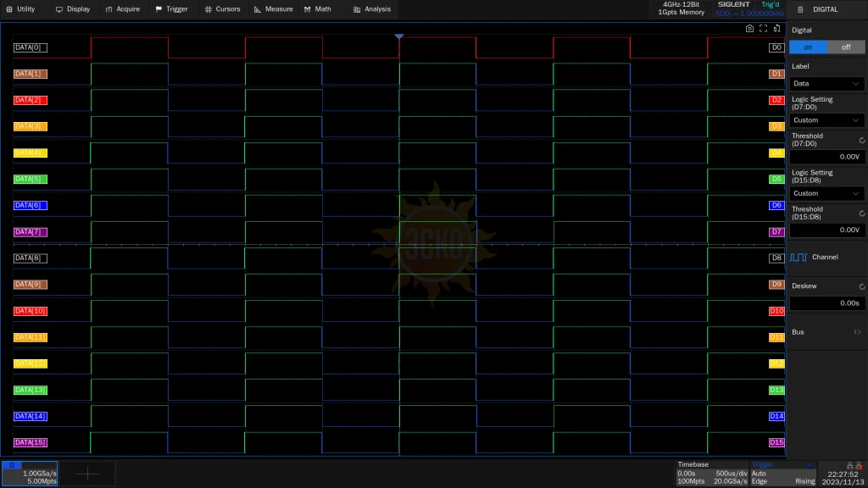Click the DATA[9] channel label
This screenshot has height=488, width=868.
[31, 285]
